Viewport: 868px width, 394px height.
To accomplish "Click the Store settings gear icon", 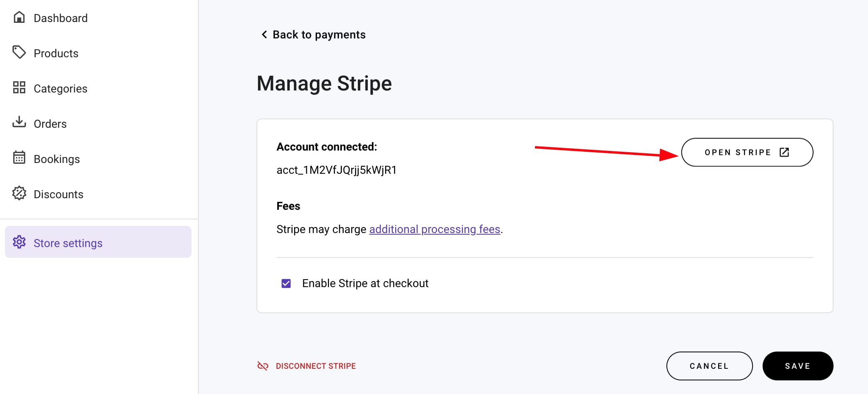I will click(19, 243).
